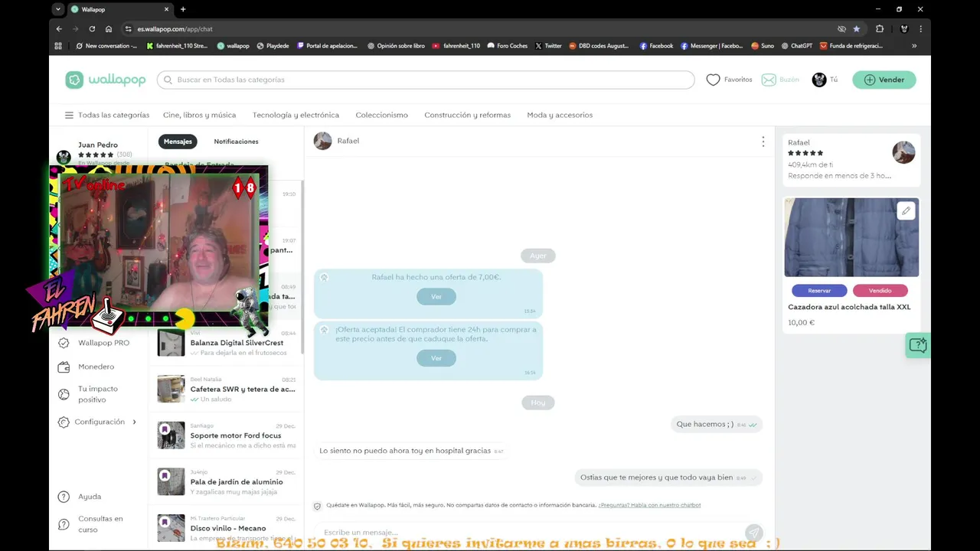Open the fahrenheit_110 YouTube bookmark

(x=456, y=46)
